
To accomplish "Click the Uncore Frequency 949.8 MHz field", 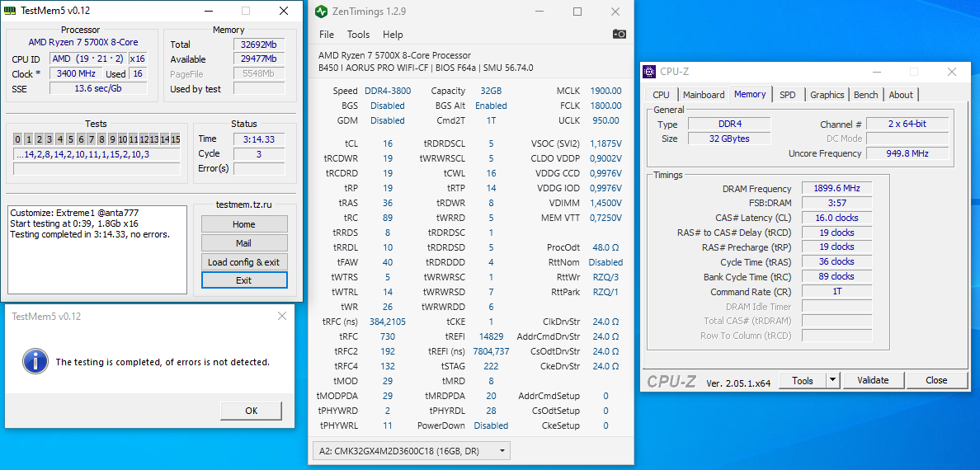I will [907, 153].
